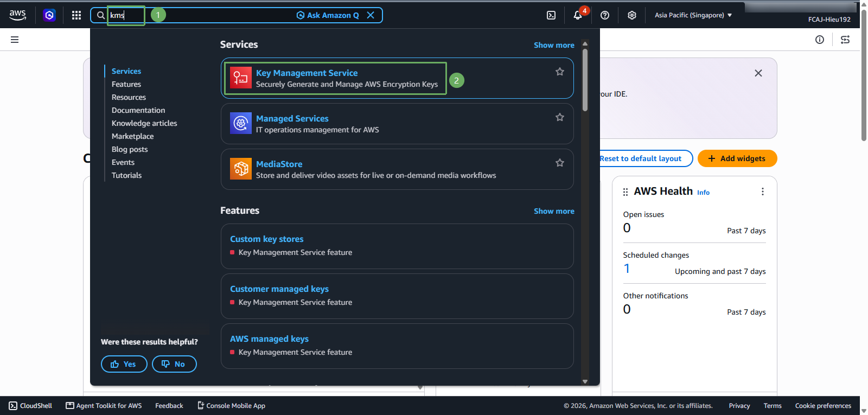
Task: Click the Amazon Q hexagon icon
Action: point(49,15)
